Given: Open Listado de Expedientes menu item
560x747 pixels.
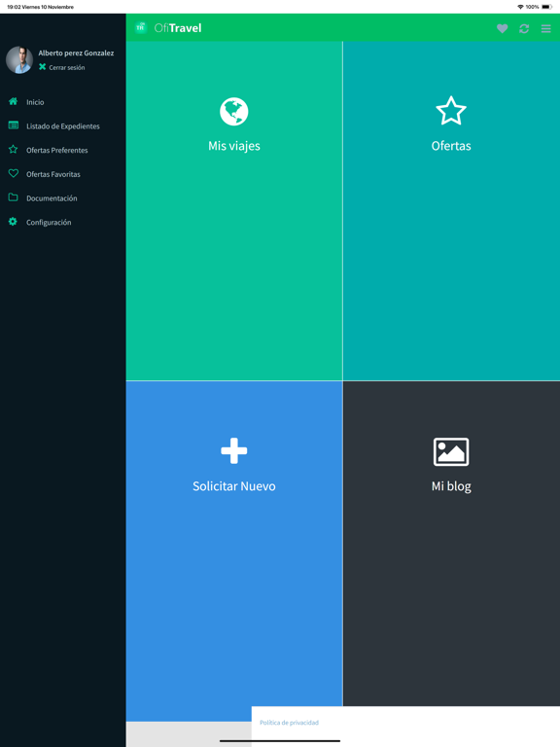Looking at the screenshot, I should click(63, 126).
